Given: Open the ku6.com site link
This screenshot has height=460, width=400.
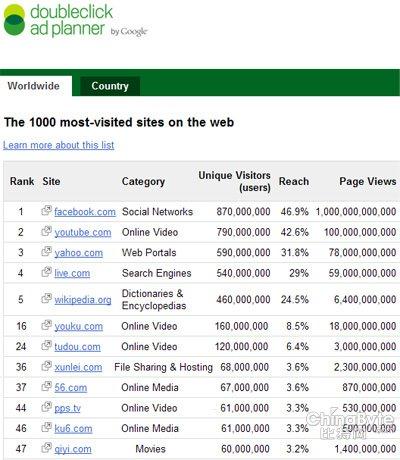Looking at the screenshot, I should (73, 429).
